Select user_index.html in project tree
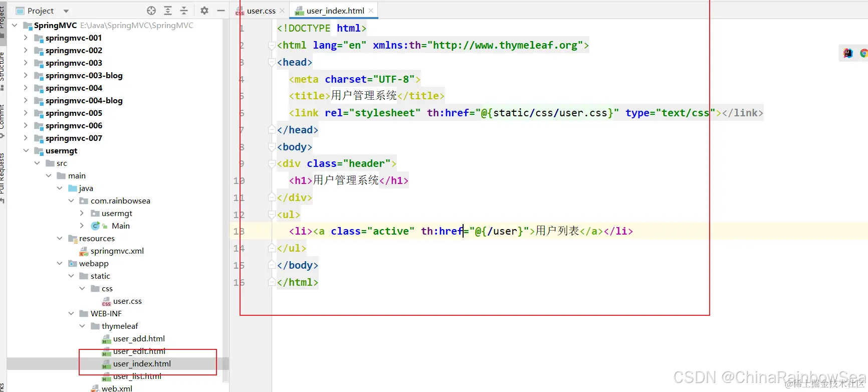This screenshot has height=392, width=868. 142,363
